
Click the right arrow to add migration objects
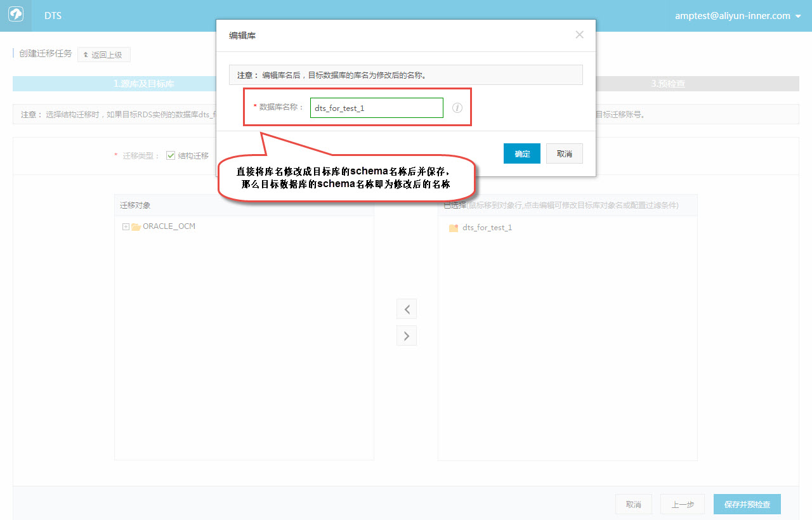pos(406,335)
